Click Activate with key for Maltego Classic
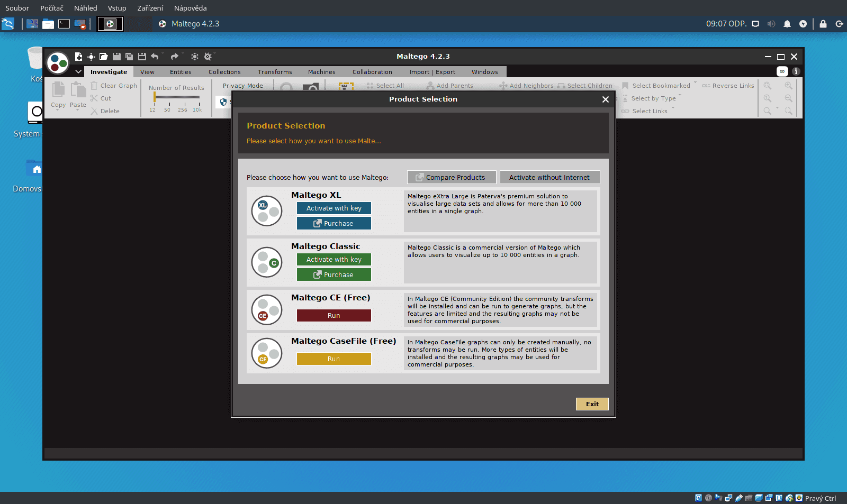The width and height of the screenshot is (847, 504). pyautogui.click(x=334, y=260)
